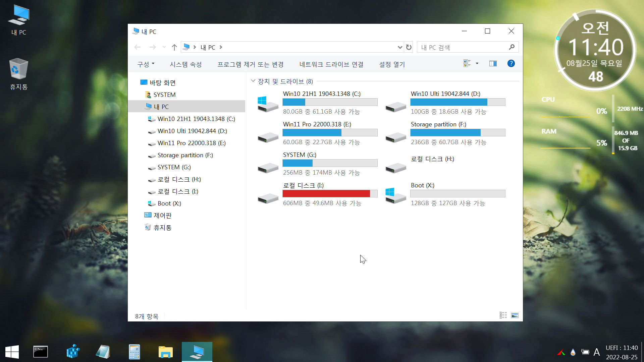Expand address bar history dropdown

pos(400,47)
